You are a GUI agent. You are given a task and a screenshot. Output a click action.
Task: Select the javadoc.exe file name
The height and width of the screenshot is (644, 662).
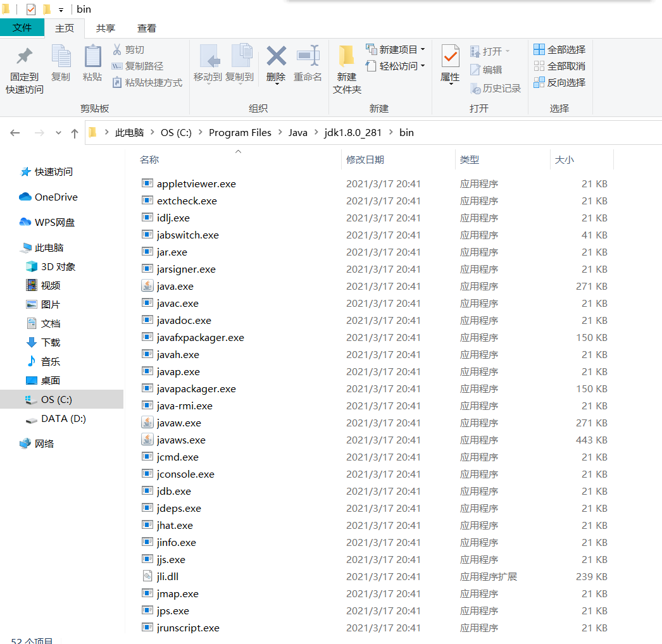click(184, 320)
